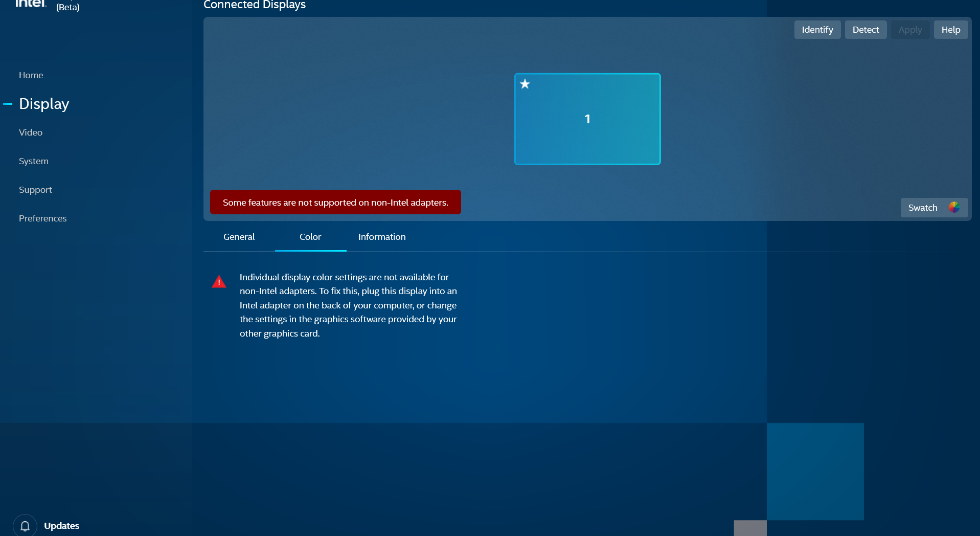Click the Intel logo
Screen dimensions: 980x536
[31, 4]
